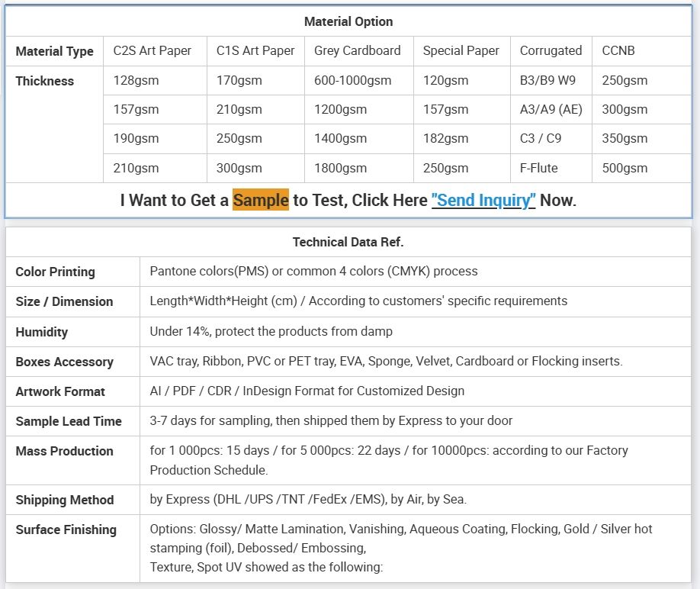This screenshot has height=589, width=700.
Task: Select the Mass Production row label
Action: tap(64, 451)
